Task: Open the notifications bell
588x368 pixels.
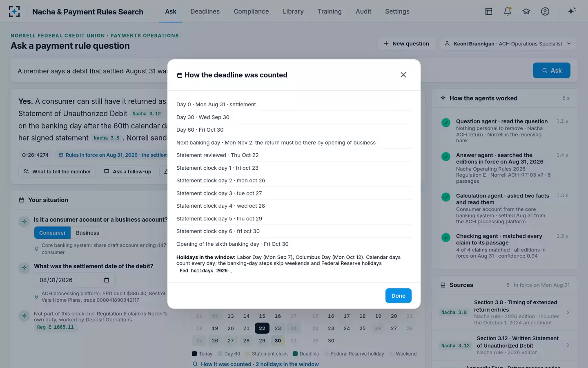Action: pos(508,11)
